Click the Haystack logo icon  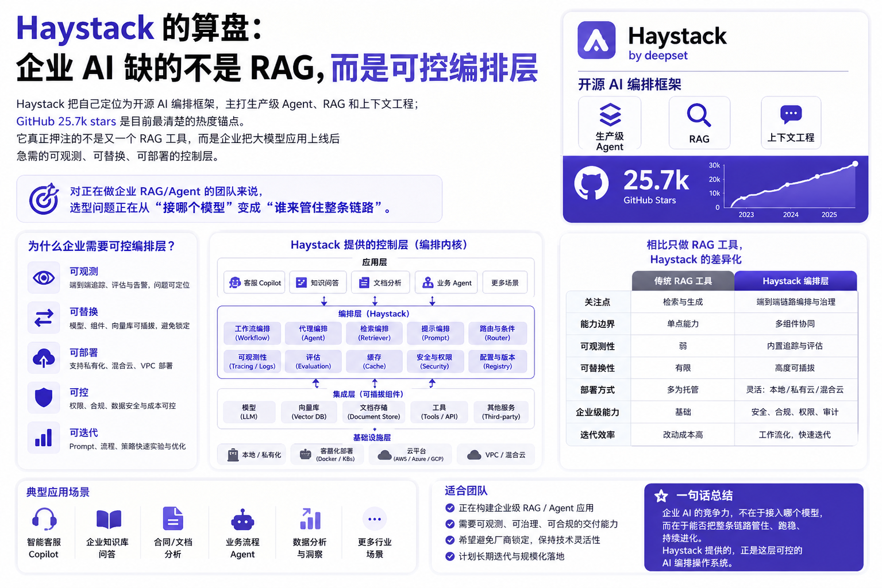pos(596,40)
